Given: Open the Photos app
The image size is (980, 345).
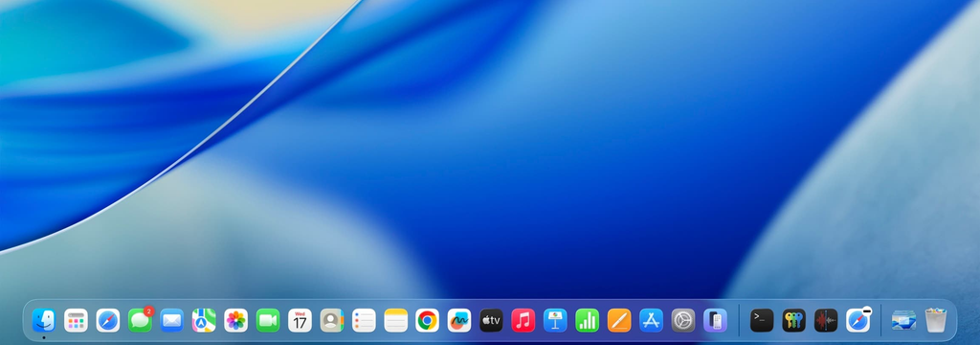Looking at the screenshot, I should (x=235, y=321).
